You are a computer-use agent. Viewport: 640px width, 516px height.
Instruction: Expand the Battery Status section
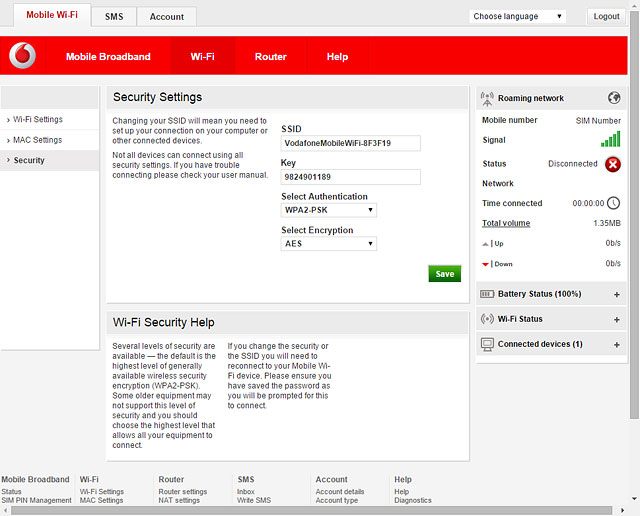pos(616,294)
